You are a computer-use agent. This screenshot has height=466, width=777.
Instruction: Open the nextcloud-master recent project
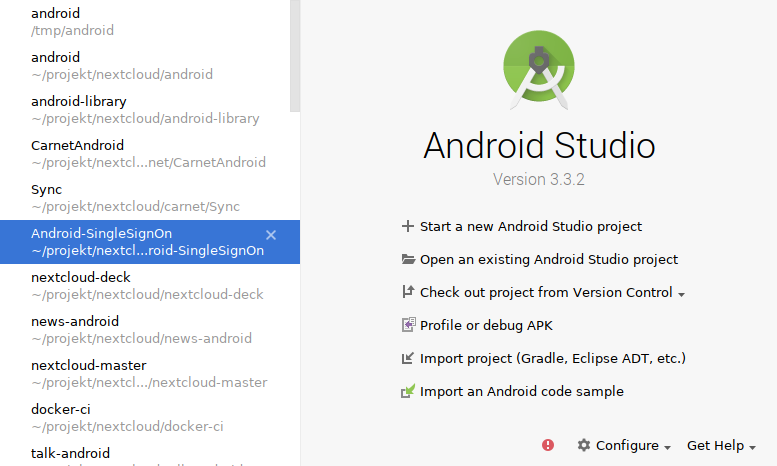[x=150, y=374]
